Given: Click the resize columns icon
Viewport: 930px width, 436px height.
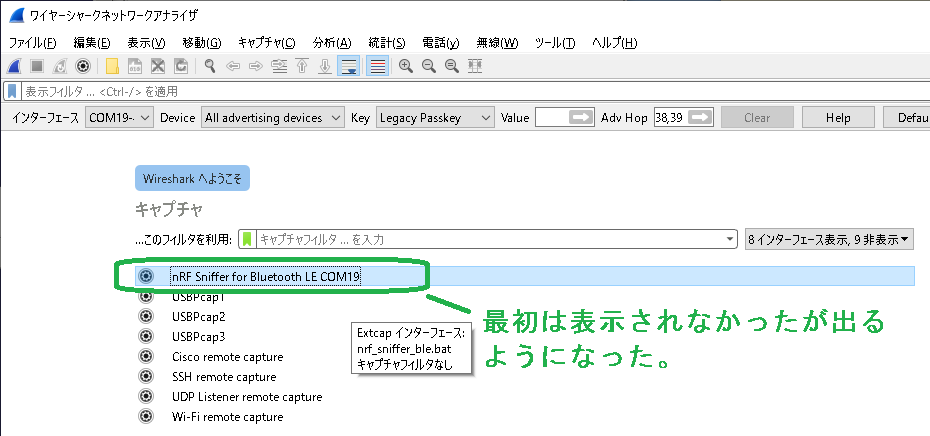Looking at the screenshot, I should click(475, 66).
